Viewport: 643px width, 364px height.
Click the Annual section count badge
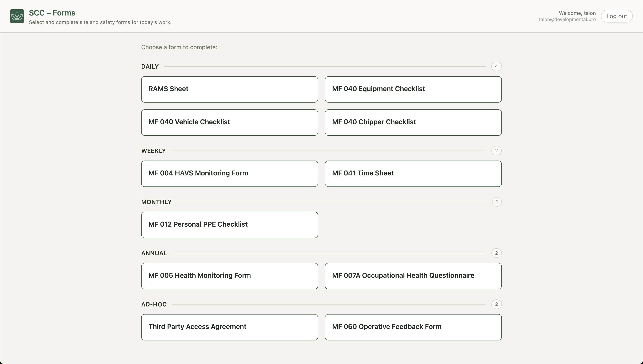point(496,253)
